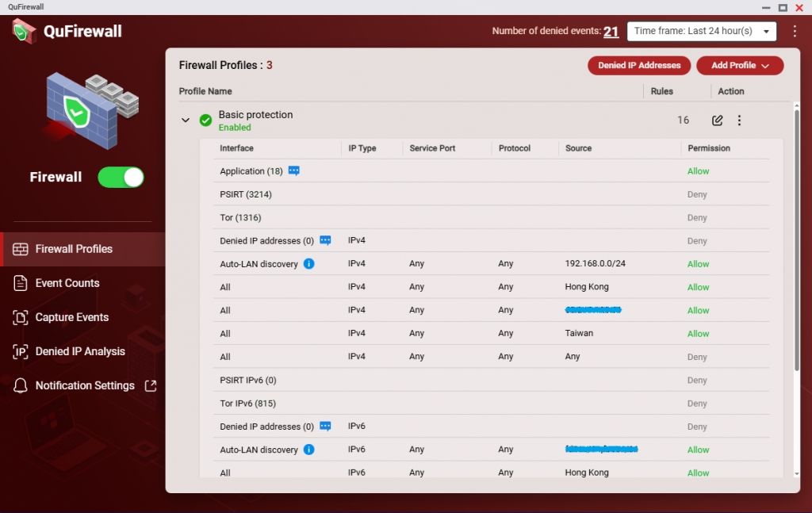Click the Application (18) label
The height and width of the screenshot is (513, 812).
click(x=251, y=171)
